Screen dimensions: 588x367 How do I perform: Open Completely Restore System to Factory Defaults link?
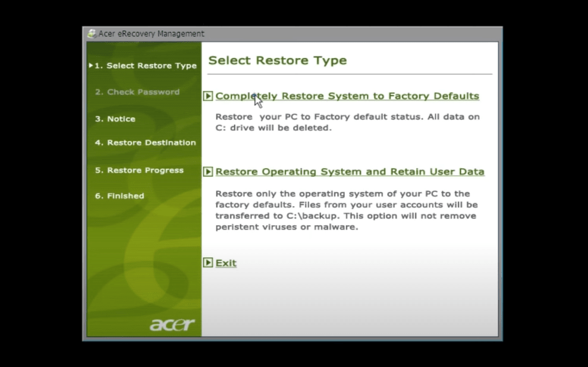[347, 96]
